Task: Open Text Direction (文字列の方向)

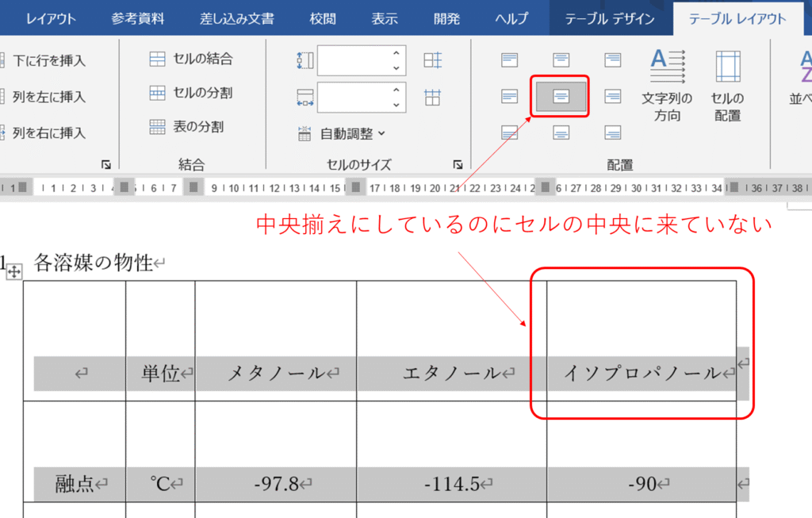Action: [667, 86]
